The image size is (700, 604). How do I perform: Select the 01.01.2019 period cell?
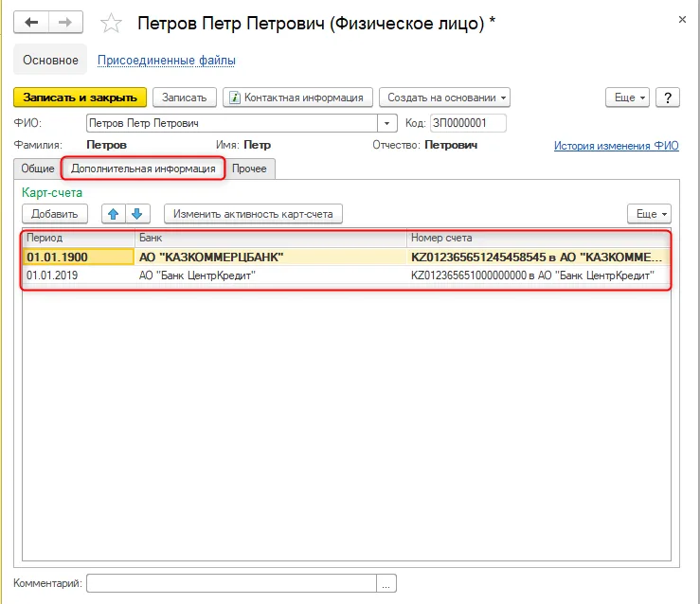(x=79, y=275)
